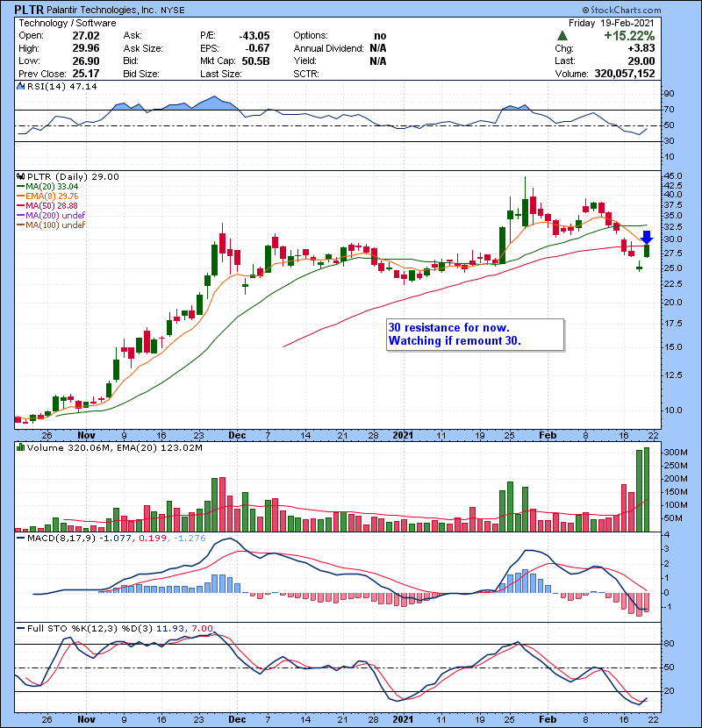
Task: Click the NYSE exchange label
Action: 173,11
